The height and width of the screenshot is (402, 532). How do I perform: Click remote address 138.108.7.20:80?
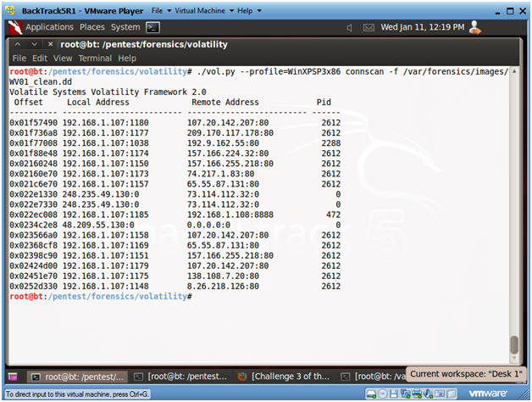coord(223,276)
